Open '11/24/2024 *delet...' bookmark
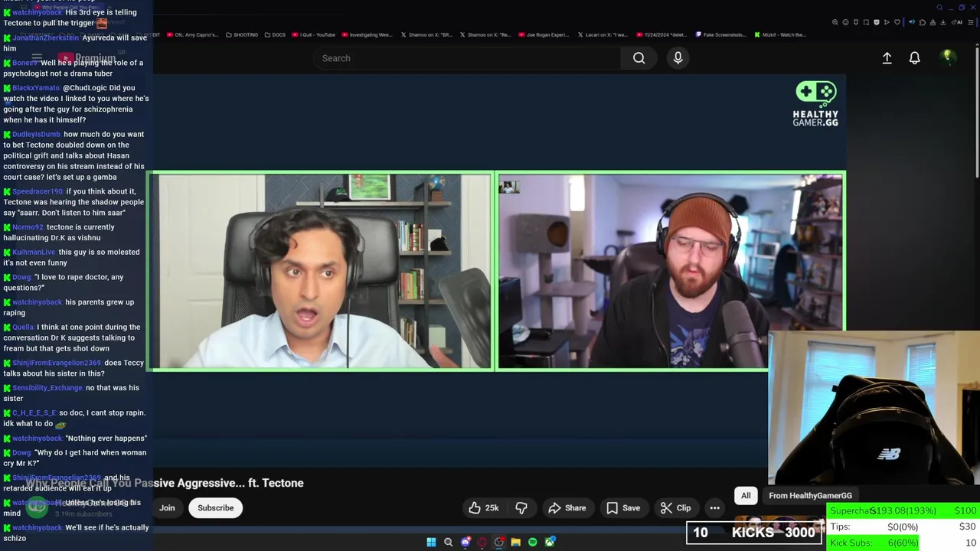The width and height of the screenshot is (980, 551). click(x=661, y=34)
